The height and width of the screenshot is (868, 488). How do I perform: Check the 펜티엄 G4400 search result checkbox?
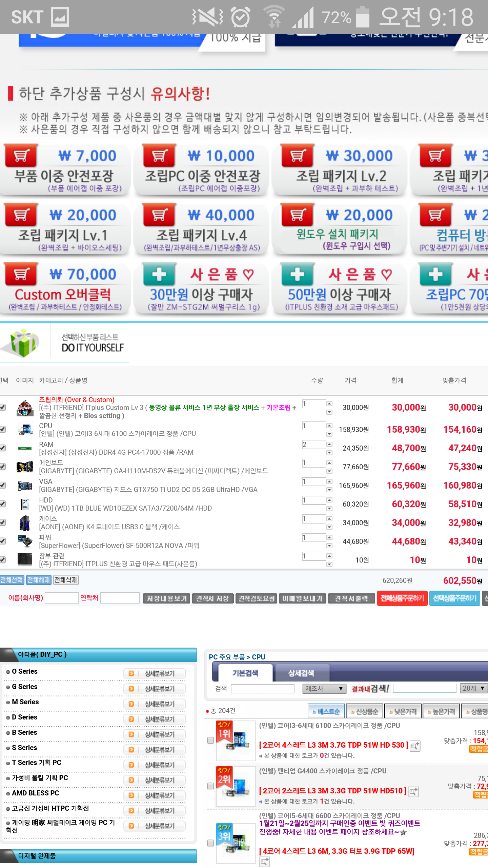210,786
